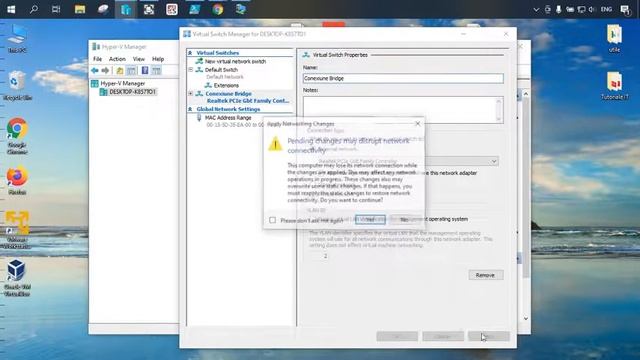Click No in Apply Networking Changes dialog
Screen dimensions: 640x360
pyautogui.click(x=404, y=220)
